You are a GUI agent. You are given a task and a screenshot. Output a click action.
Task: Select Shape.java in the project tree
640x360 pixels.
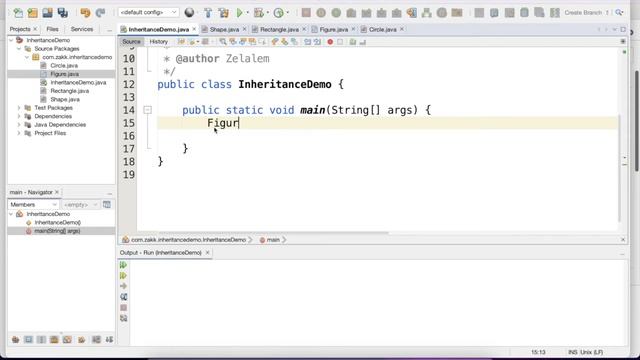pos(65,100)
